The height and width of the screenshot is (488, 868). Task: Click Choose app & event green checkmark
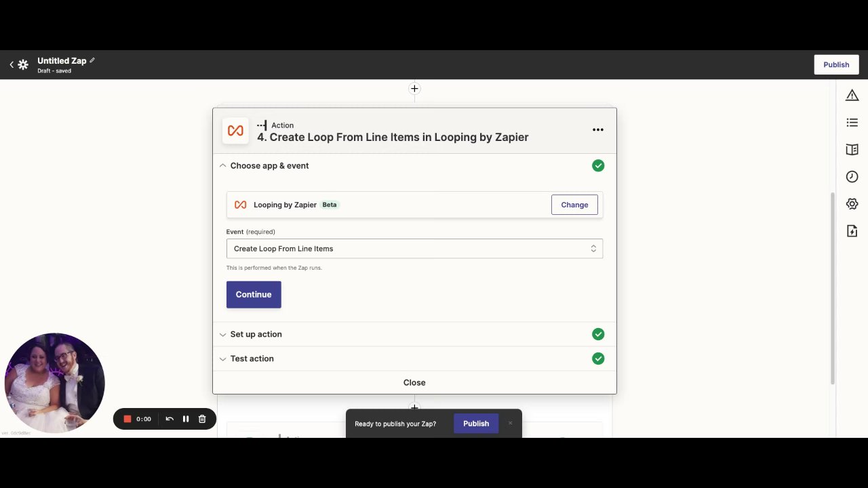(x=598, y=165)
